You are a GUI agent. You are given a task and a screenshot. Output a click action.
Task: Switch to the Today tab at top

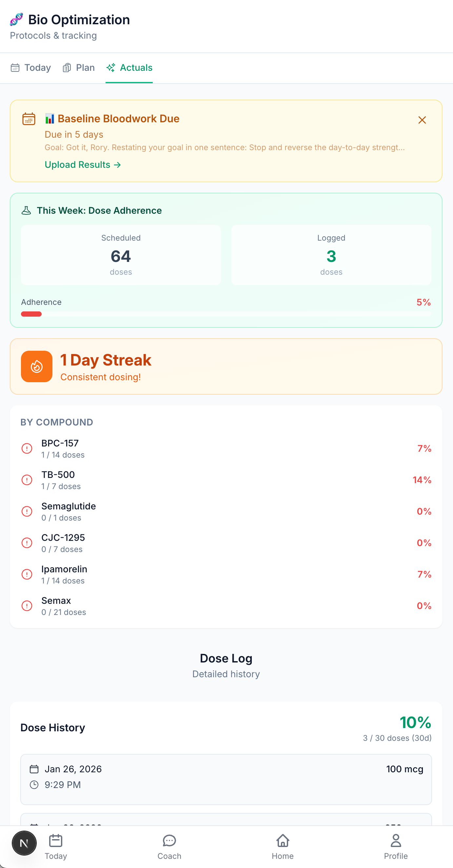(x=31, y=68)
